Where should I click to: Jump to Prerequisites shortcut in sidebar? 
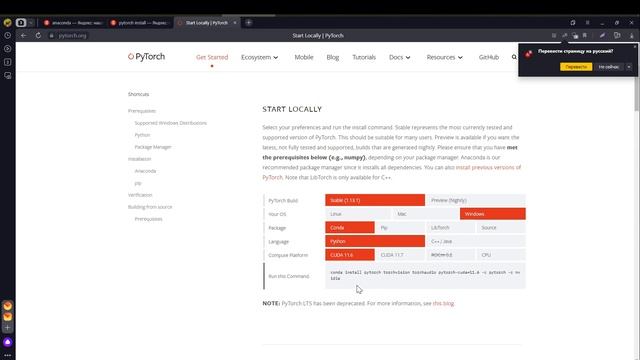(x=142, y=111)
